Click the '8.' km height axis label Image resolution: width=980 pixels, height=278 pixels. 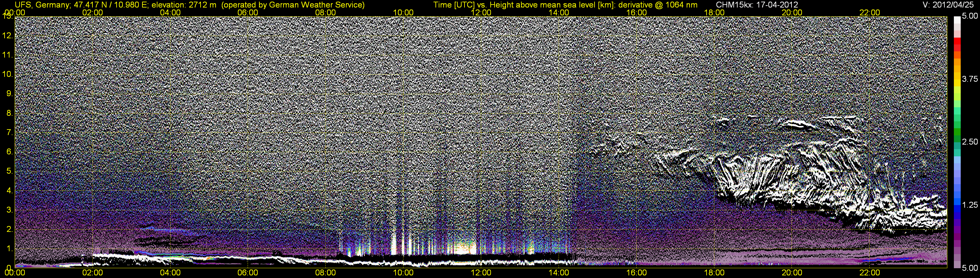click(9, 113)
